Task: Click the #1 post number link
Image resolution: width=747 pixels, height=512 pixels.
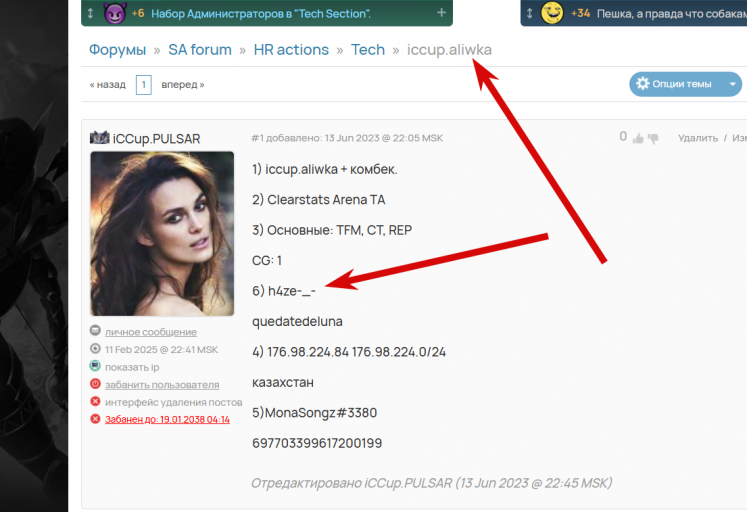Action: [257, 138]
